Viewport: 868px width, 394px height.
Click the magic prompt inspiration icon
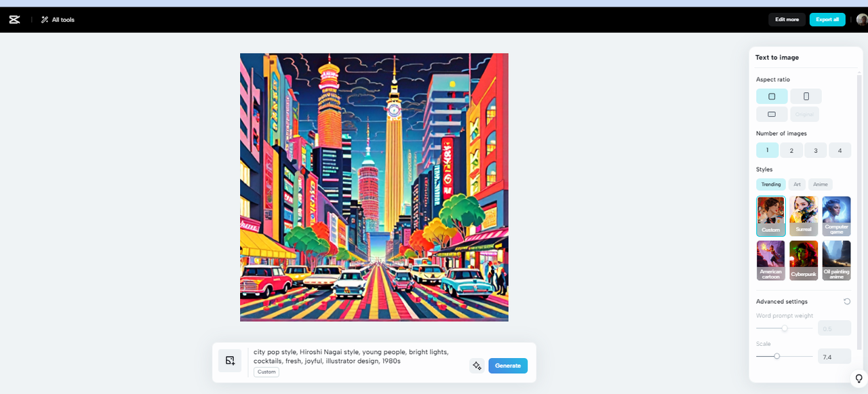point(477,366)
